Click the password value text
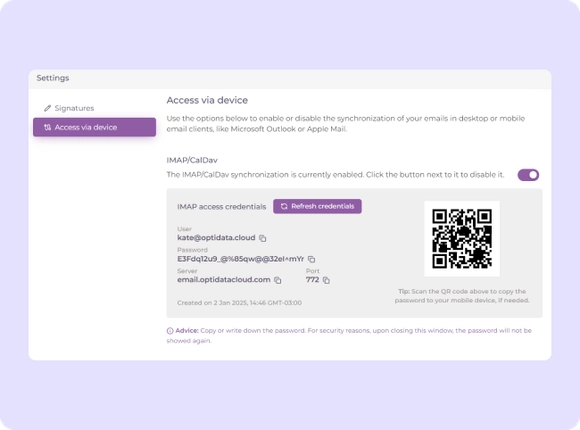580x430 pixels. coord(240,259)
